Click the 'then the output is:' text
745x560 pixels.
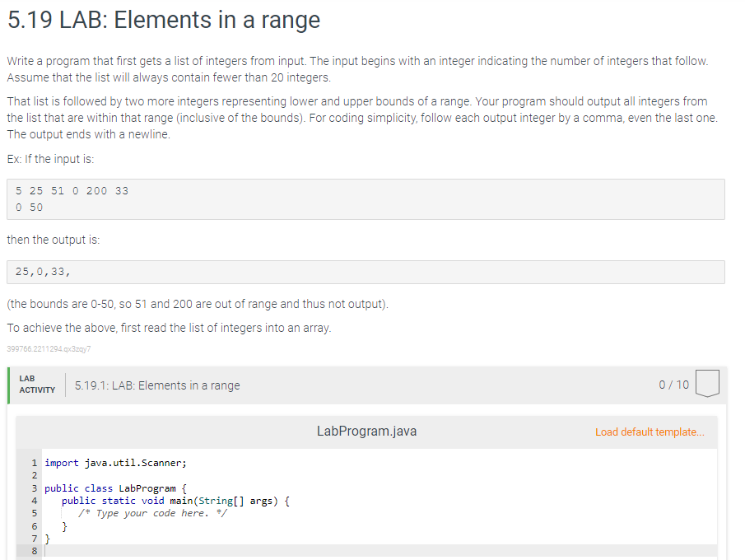point(54,240)
